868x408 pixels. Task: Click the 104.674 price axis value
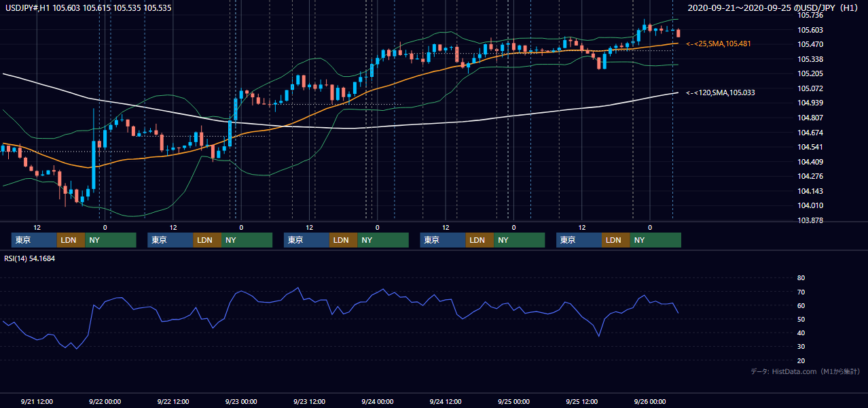[810, 133]
